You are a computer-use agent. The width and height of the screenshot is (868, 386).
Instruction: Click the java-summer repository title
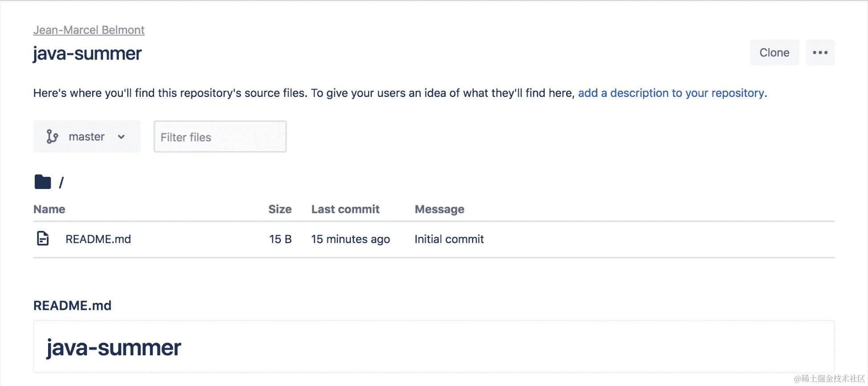point(87,54)
